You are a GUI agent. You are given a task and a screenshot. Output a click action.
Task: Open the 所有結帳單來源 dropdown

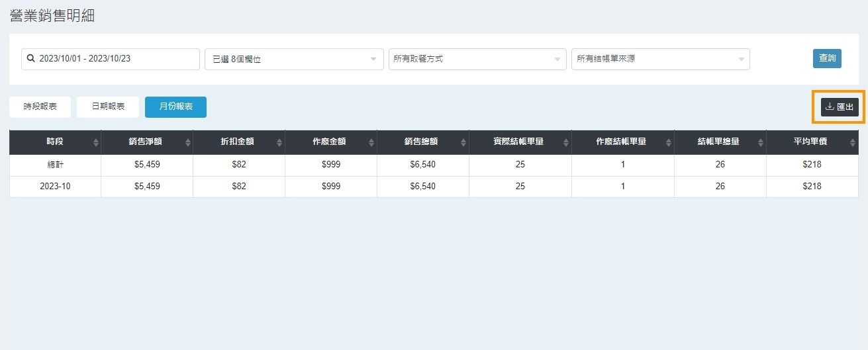point(660,59)
